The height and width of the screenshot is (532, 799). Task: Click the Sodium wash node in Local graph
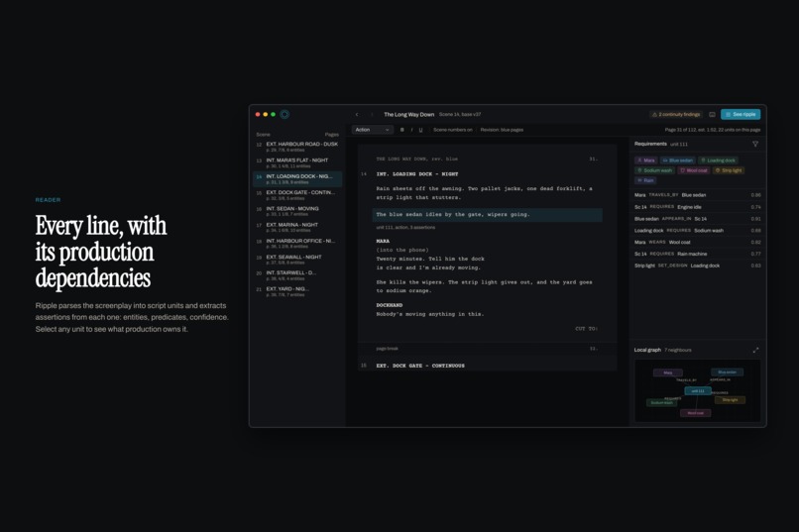click(x=661, y=402)
